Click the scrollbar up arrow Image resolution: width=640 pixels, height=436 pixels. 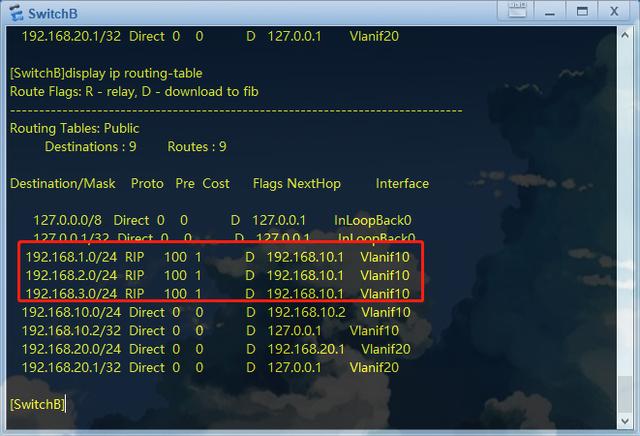[624, 36]
